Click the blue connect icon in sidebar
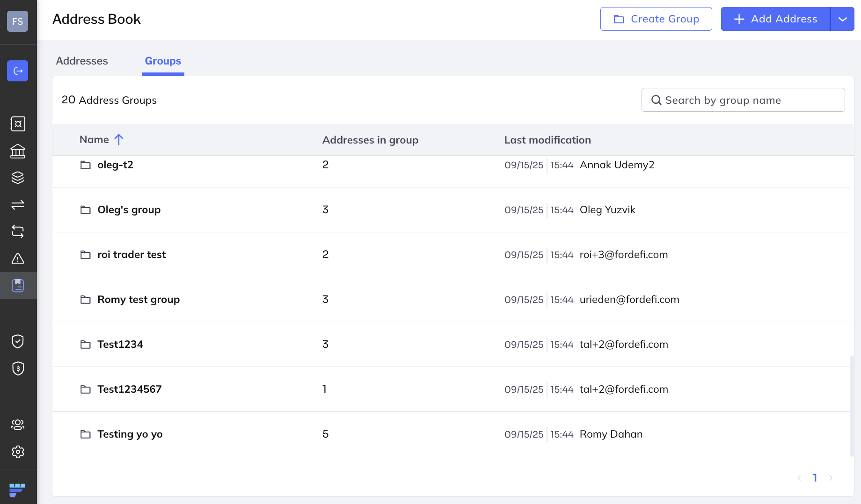 pyautogui.click(x=18, y=71)
